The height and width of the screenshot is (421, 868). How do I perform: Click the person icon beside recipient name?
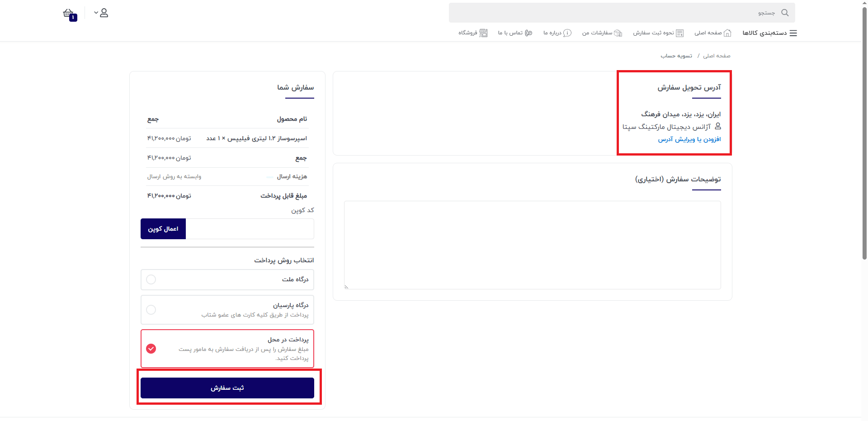[718, 126]
